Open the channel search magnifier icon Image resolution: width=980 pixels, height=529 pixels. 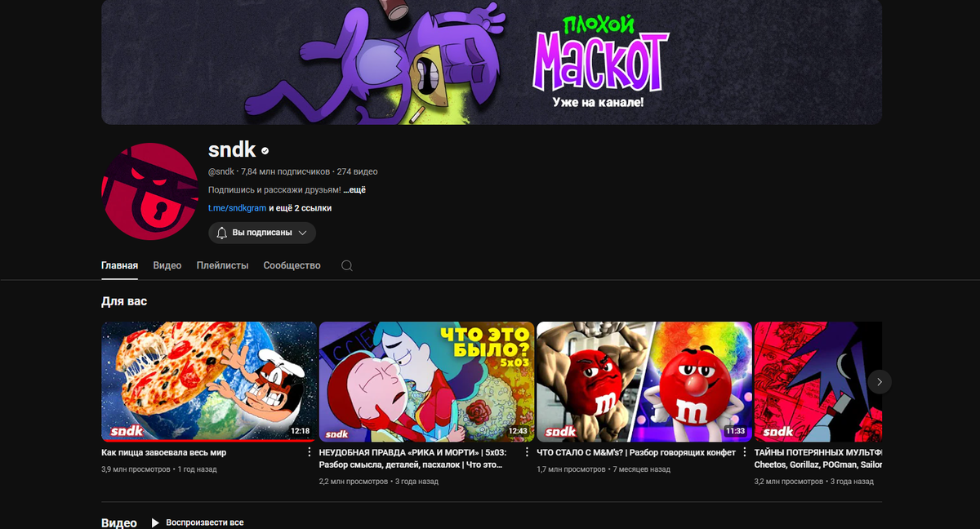pos(347,266)
